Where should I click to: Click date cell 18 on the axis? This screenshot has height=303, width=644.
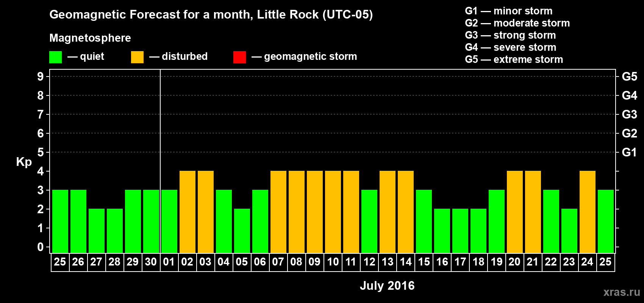pyautogui.click(x=478, y=262)
